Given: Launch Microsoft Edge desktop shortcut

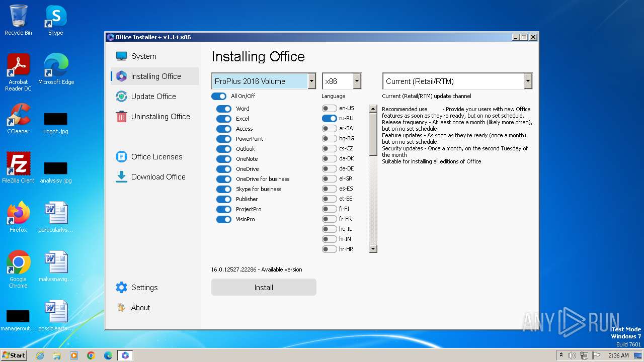Looking at the screenshot, I should coord(56,69).
